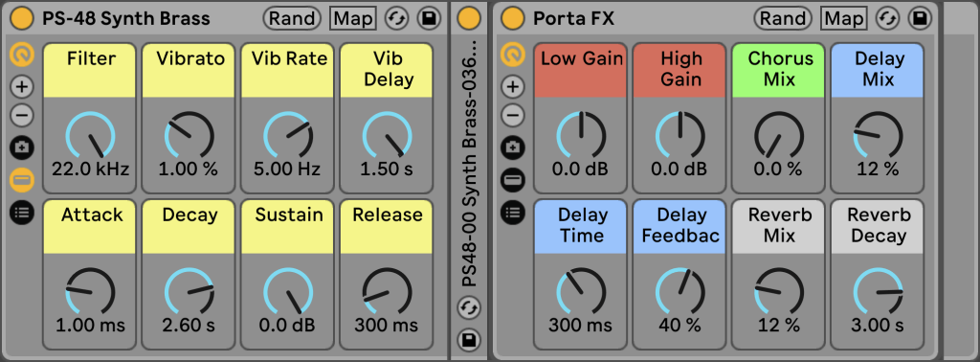The image size is (980, 362).
Task: Remove a macro with minus in Porta FX
Action: click(x=514, y=115)
